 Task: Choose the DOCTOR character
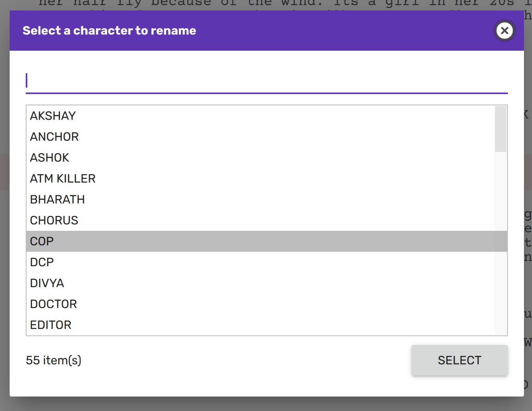pyautogui.click(x=53, y=304)
